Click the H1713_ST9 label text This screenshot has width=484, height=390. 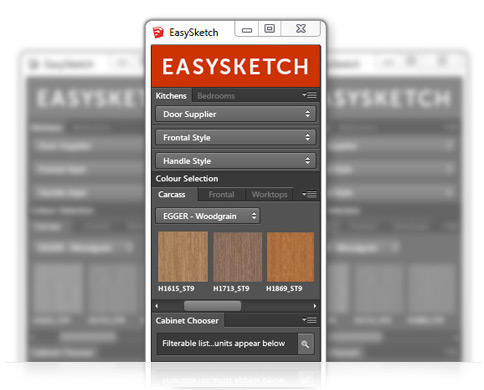pyautogui.click(x=231, y=289)
